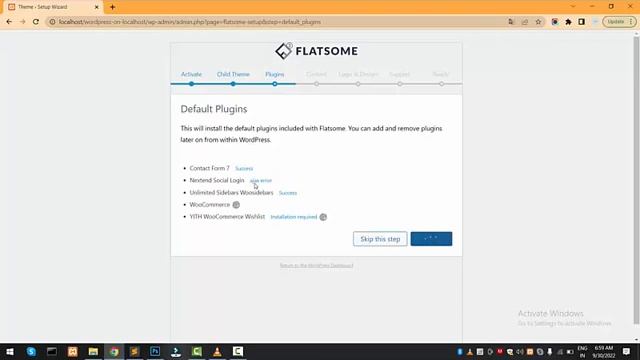Open Photoshop from the taskbar
The height and width of the screenshot is (360, 640).
coord(155,351)
